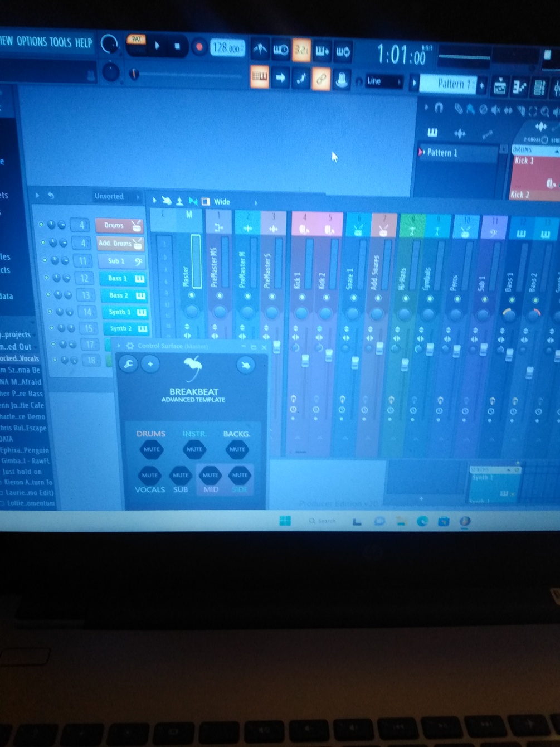560x747 pixels.
Task: Toggle the Cymbals mixer mute LED
Action: click(430, 299)
